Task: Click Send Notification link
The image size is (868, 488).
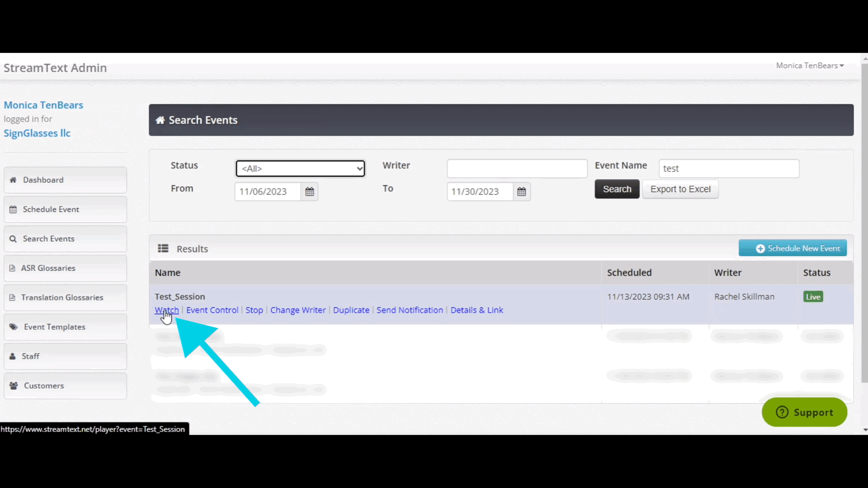Action: point(410,310)
